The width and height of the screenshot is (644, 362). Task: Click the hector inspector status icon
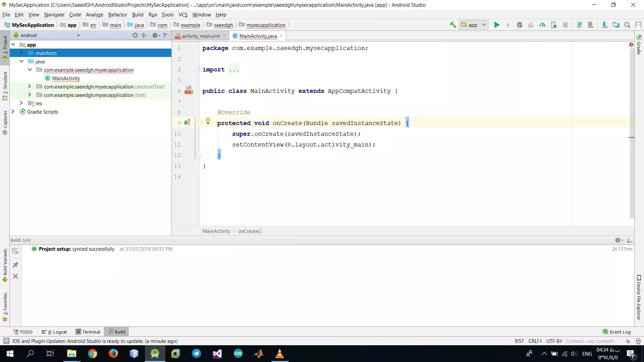(638, 341)
